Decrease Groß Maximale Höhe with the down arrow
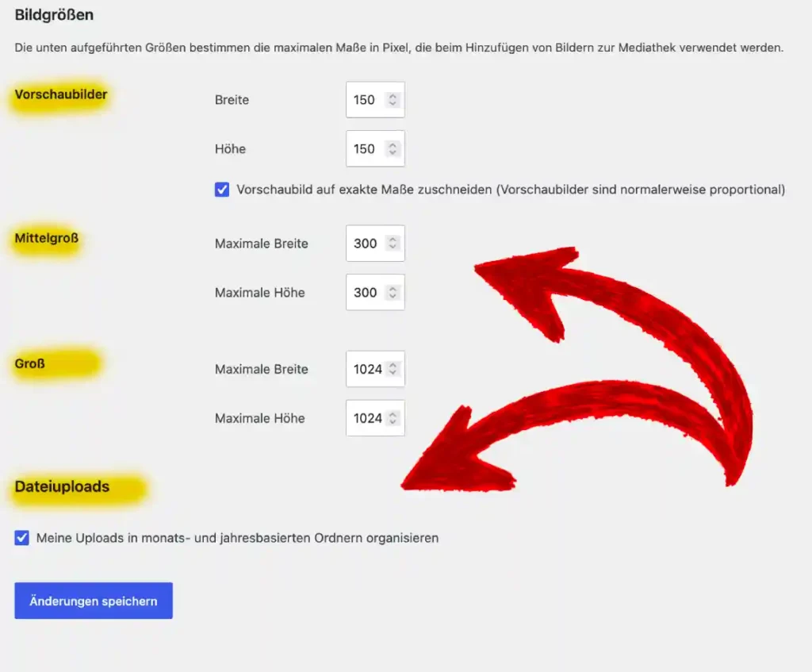 pyautogui.click(x=393, y=422)
